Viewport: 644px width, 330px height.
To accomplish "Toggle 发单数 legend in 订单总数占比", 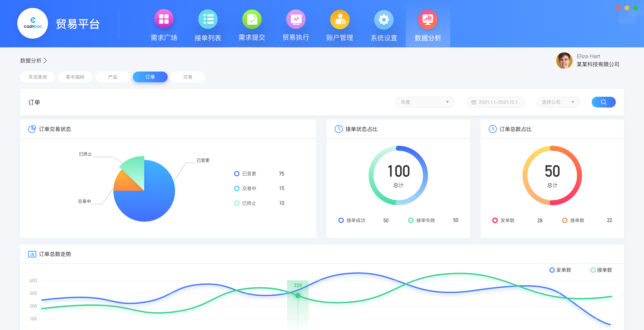I will [495, 220].
